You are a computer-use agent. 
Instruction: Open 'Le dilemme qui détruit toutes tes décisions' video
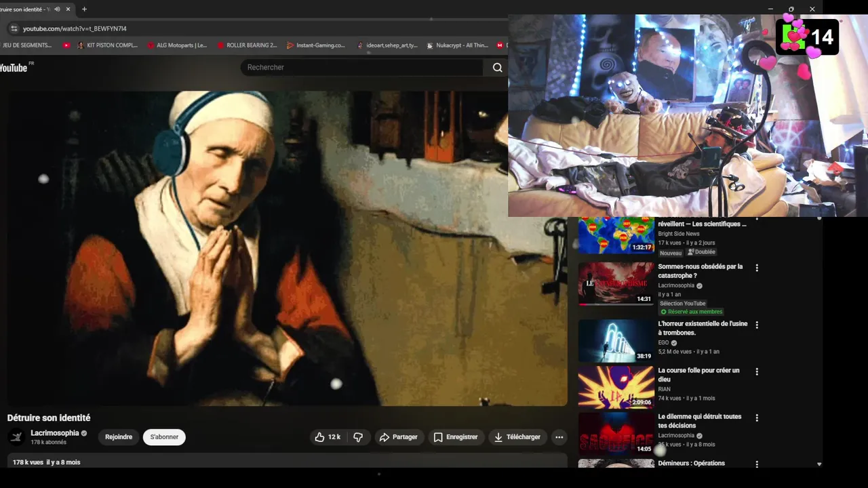pyautogui.click(x=700, y=421)
